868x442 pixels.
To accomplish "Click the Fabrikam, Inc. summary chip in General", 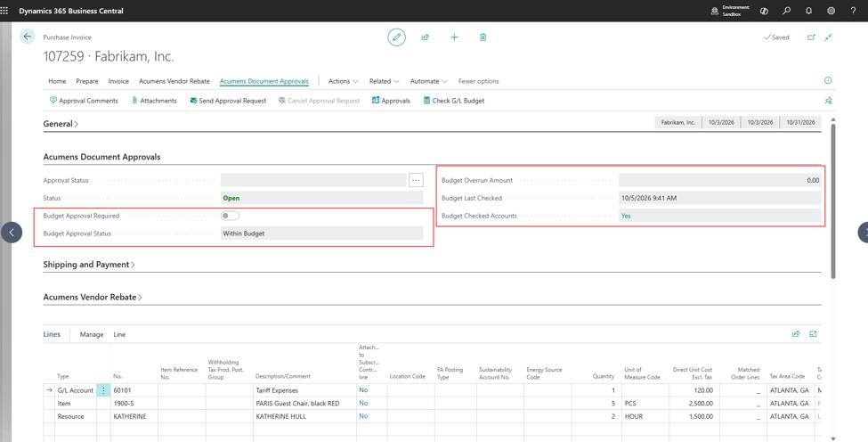I will click(677, 122).
